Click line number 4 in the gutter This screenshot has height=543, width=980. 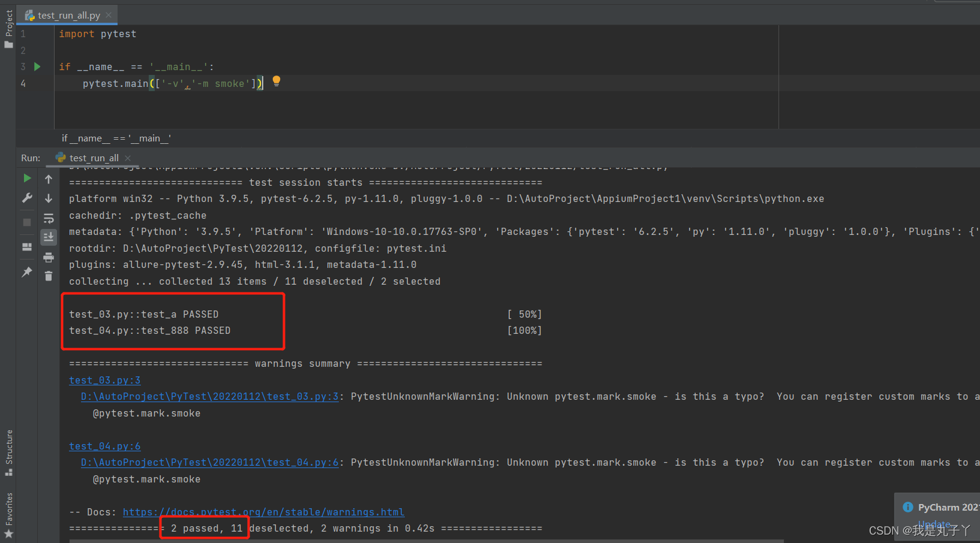(x=23, y=83)
